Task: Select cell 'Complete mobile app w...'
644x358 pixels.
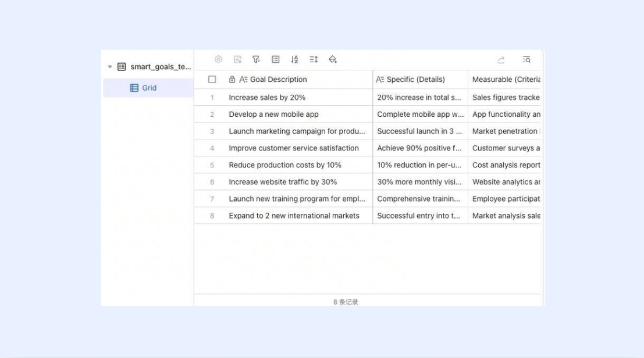Action: 420,114
